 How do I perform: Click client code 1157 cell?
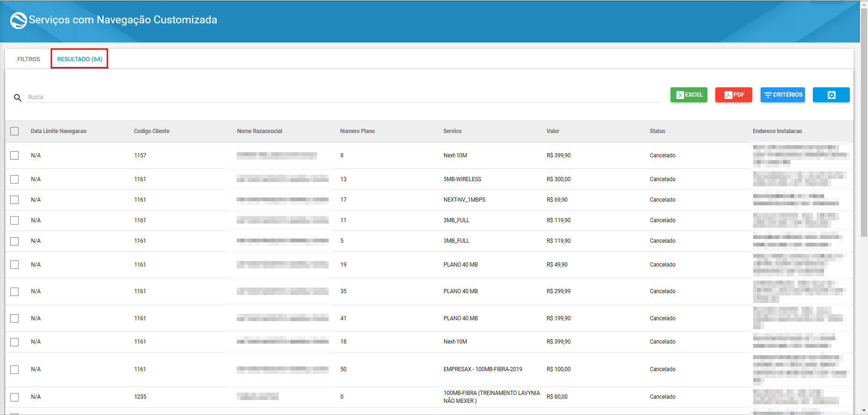tap(140, 155)
